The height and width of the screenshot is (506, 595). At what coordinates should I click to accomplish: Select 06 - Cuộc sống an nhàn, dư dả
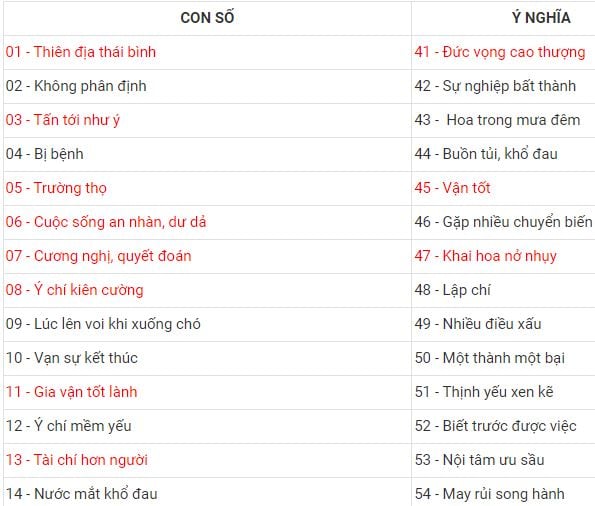[106, 222]
